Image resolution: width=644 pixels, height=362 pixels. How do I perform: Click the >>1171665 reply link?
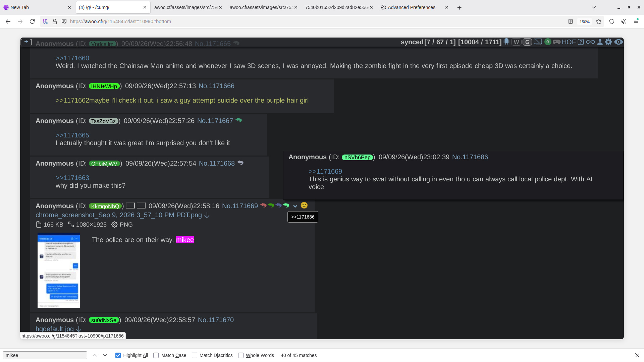point(72,135)
